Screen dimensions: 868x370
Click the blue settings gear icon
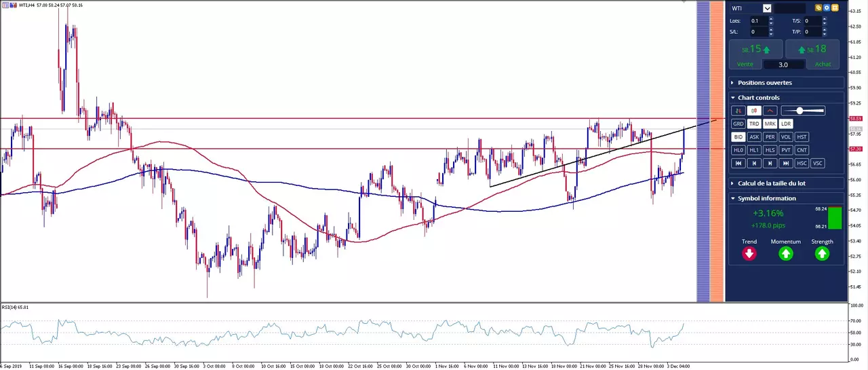pos(827,8)
